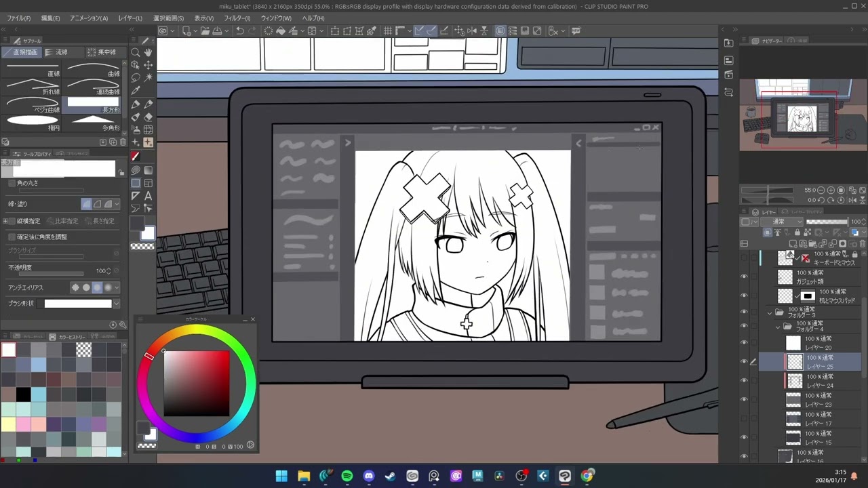Select the frame border tool

(x=149, y=183)
